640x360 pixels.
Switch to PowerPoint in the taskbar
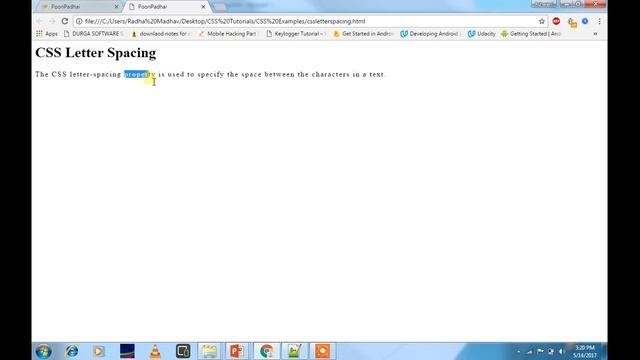tap(237, 351)
